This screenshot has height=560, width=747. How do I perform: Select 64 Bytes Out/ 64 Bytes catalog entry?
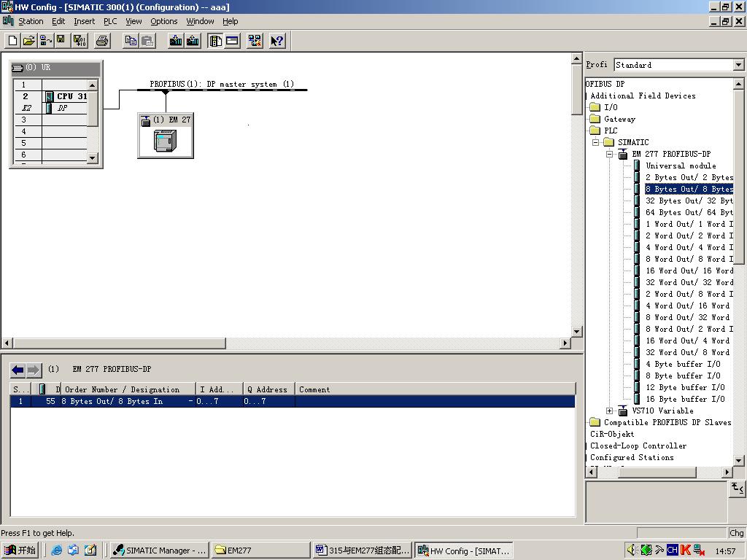point(689,212)
